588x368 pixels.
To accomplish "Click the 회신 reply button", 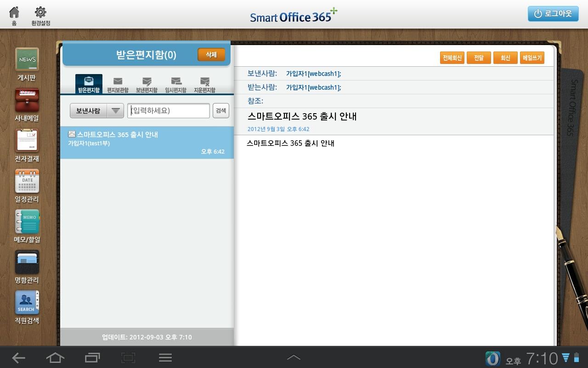I will click(505, 58).
